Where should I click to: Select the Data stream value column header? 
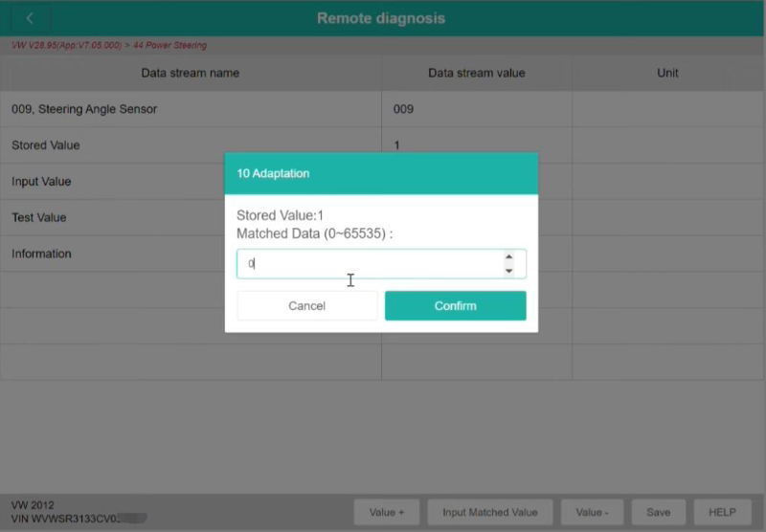coord(476,73)
